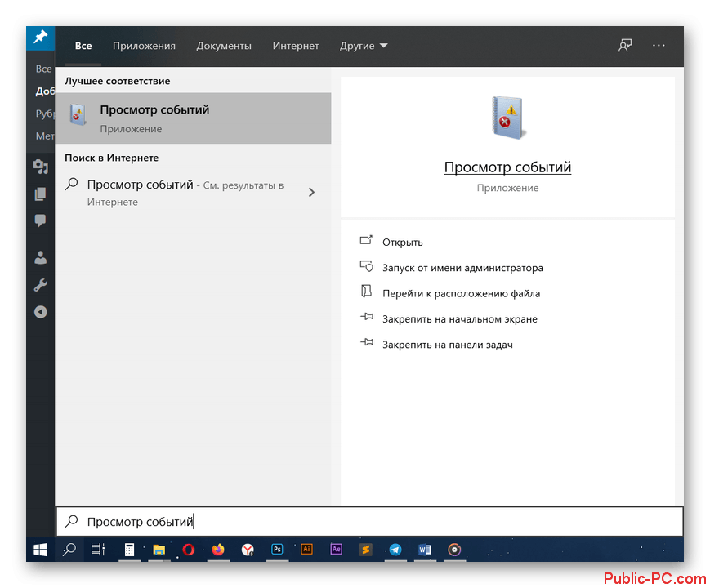Click the feedback person icon in header

(x=625, y=46)
